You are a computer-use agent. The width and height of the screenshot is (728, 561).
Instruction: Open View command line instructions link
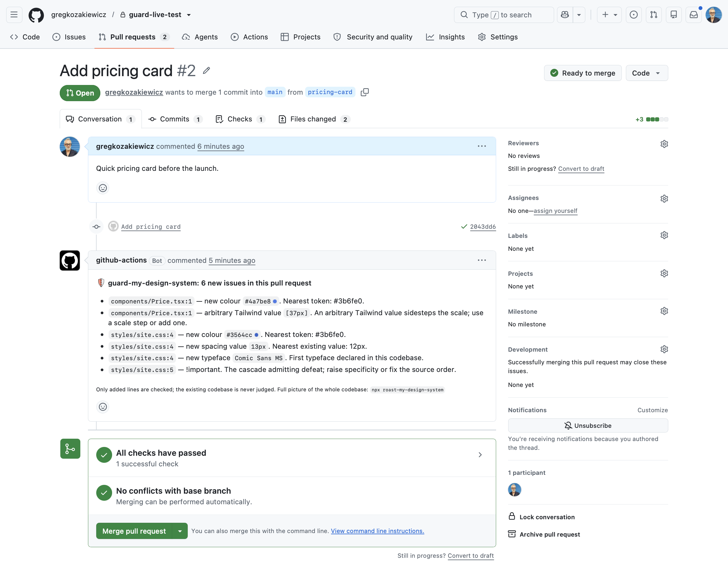(x=377, y=531)
